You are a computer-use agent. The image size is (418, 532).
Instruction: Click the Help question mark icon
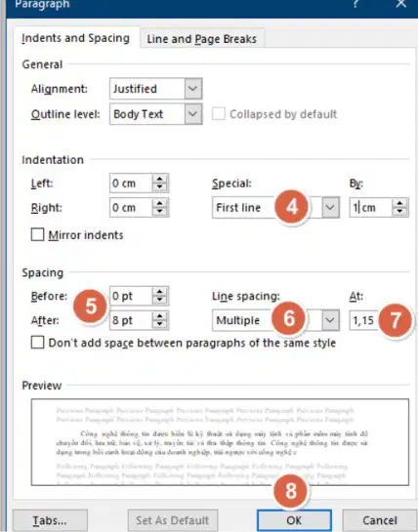355,3
